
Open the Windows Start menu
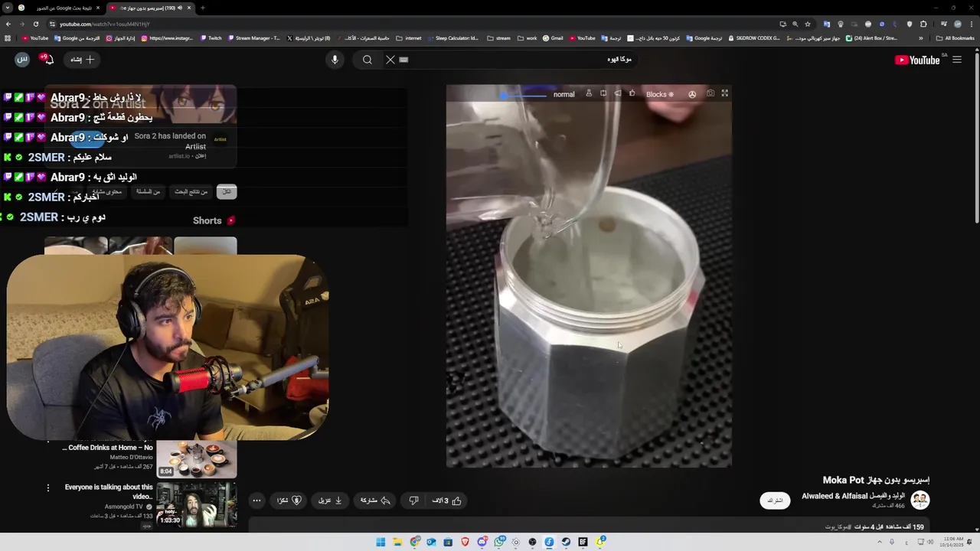tap(381, 542)
